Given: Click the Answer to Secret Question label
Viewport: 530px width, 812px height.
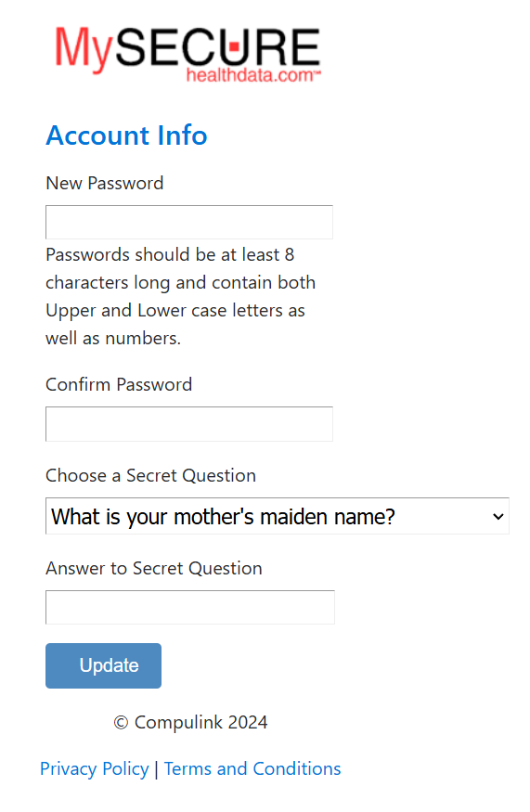Looking at the screenshot, I should [154, 569].
